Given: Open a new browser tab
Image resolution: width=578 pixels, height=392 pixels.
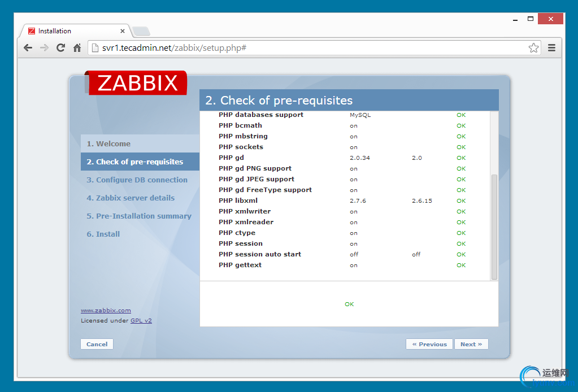Looking at the screenshot, I should coord(141,32).
